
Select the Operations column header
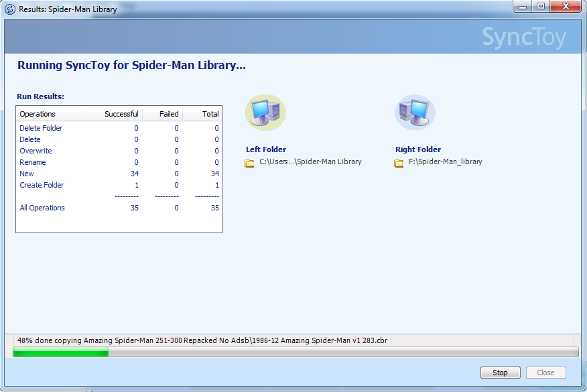[x=49, y=114]
